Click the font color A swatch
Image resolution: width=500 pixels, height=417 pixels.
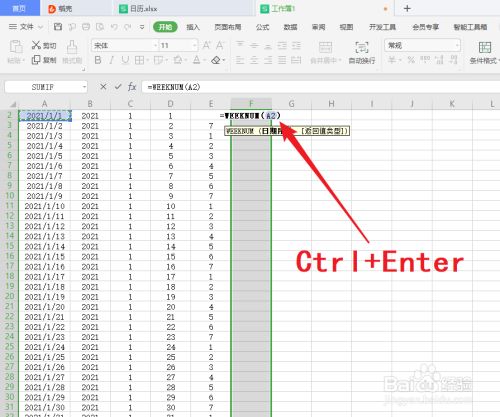[x=197, y=60]
